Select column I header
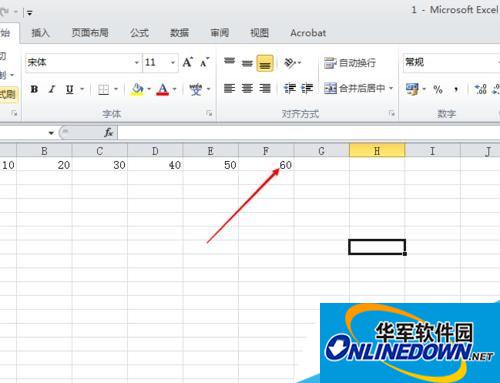This screenshot has width=500, height=383. [x=432, y=151]
